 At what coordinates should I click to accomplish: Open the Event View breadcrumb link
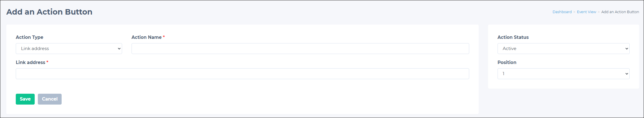pos(586,12)
